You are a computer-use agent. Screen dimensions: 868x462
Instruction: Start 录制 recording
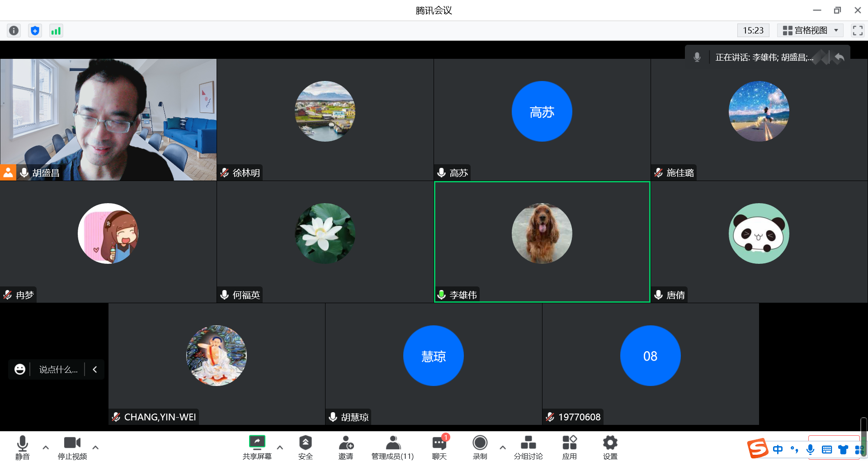click(x=480, y=448)
